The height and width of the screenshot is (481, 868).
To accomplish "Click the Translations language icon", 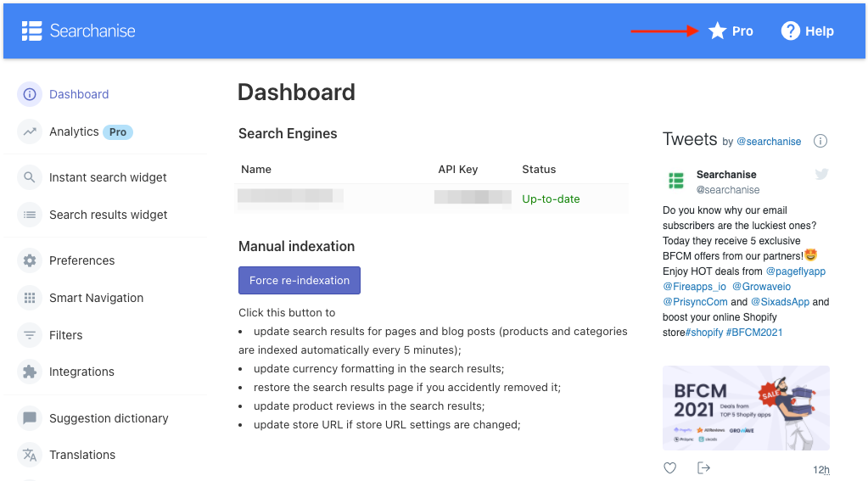I will (30, 455).
